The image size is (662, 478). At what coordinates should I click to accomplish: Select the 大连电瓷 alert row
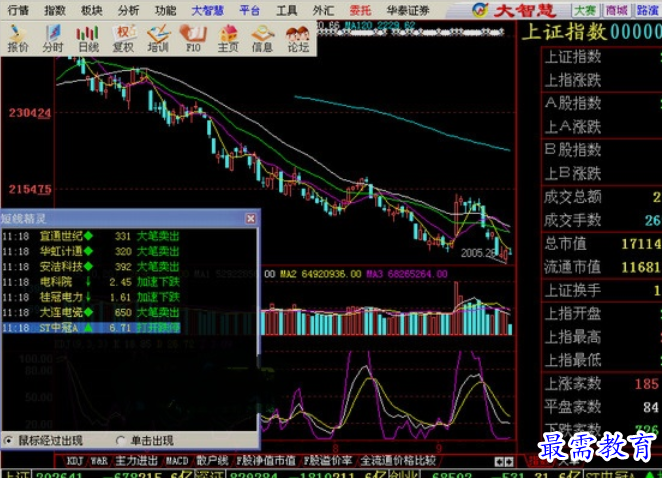(x=91, y=312)
